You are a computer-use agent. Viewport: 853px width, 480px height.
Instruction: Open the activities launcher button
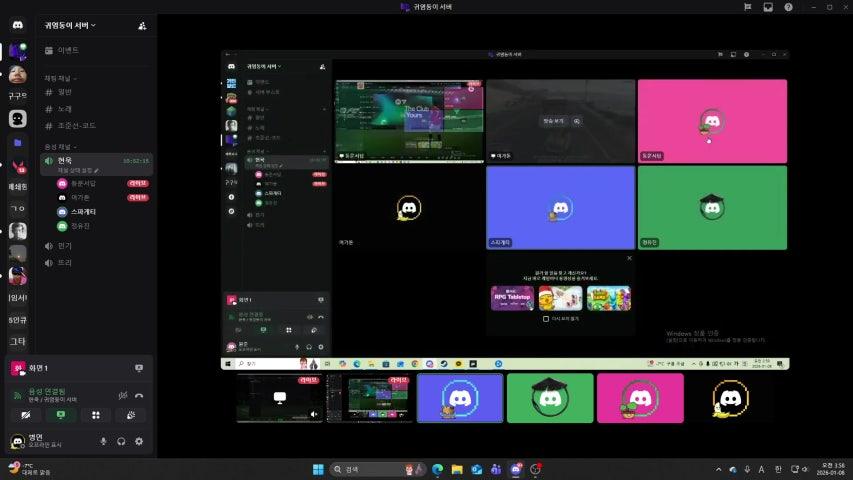(96, 415)
